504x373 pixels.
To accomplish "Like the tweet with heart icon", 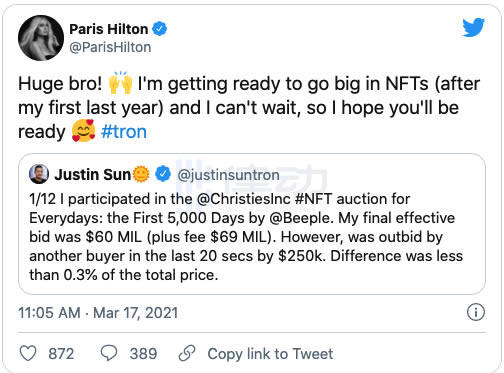I will point(28,353).
